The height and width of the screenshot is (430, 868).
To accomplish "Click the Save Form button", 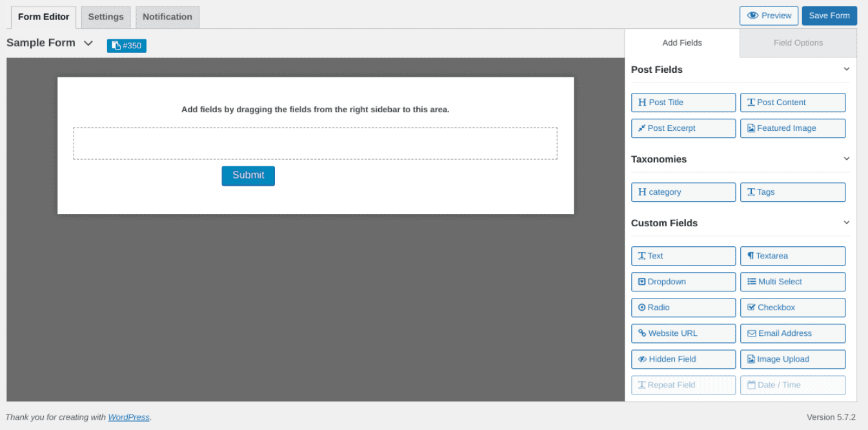I will pyautogui.click(x=829, y=15).
